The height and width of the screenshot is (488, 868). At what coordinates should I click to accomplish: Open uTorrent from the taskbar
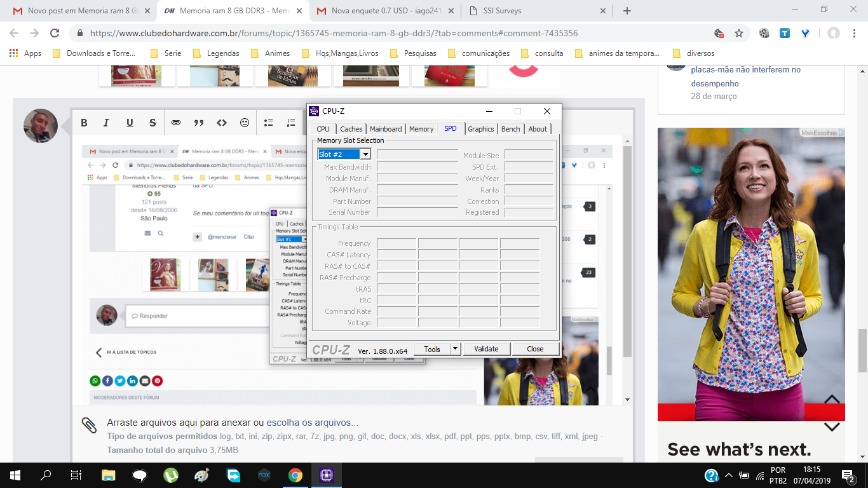171,475
